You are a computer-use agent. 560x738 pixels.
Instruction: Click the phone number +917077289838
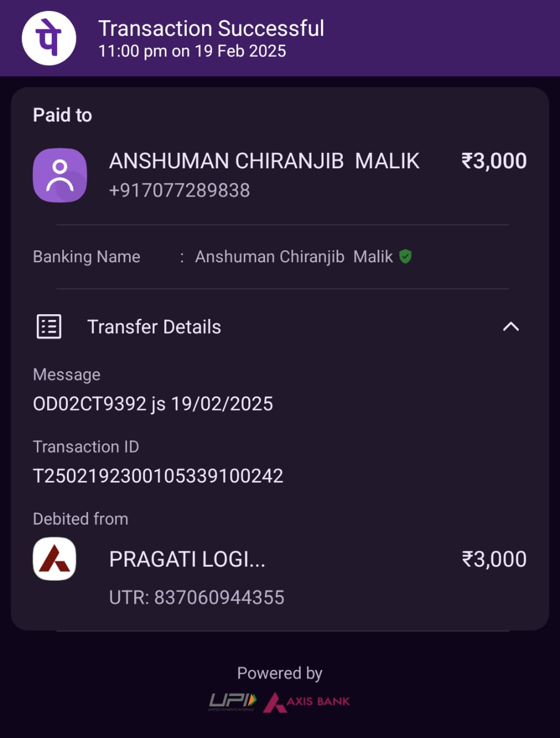point(179,190)
